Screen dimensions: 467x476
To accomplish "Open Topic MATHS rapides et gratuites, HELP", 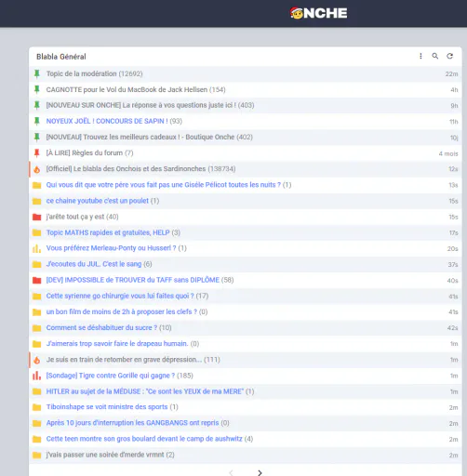I will (108, 232).
